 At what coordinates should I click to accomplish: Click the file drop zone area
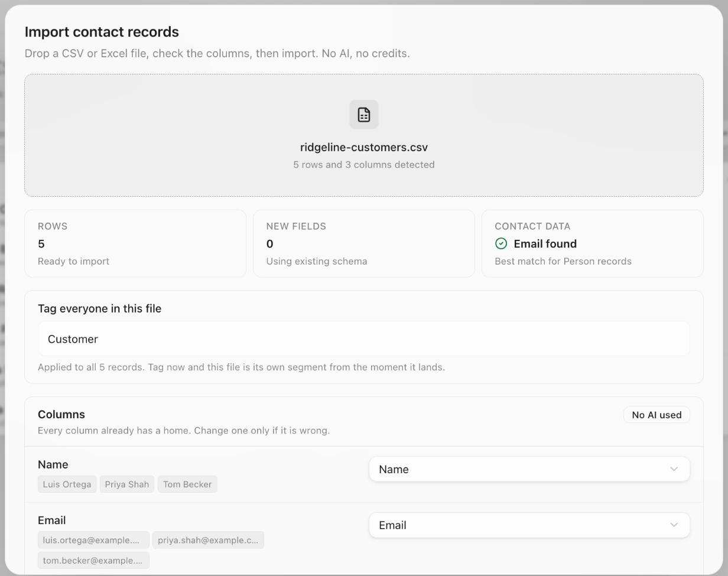click(x=364, y=135)
